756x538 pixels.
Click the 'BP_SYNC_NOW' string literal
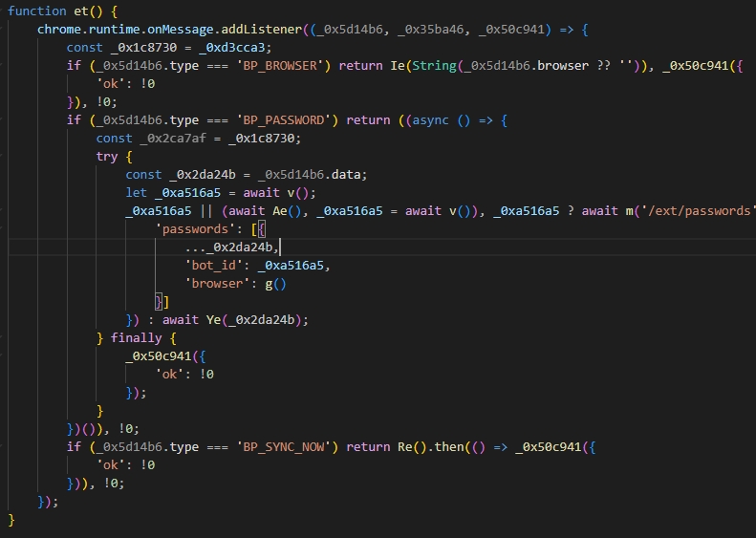tap(284, 447)
